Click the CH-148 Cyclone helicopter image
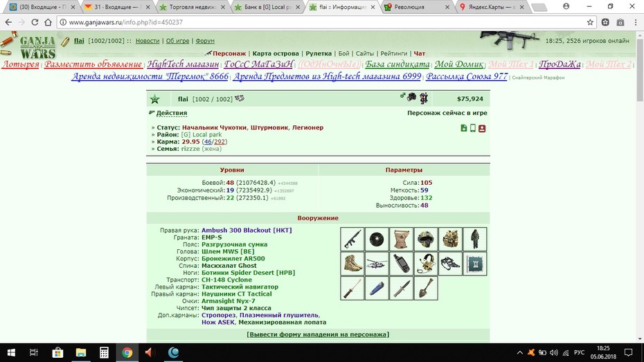Screen dimensions: 644x362 click(x=377, y=264)
